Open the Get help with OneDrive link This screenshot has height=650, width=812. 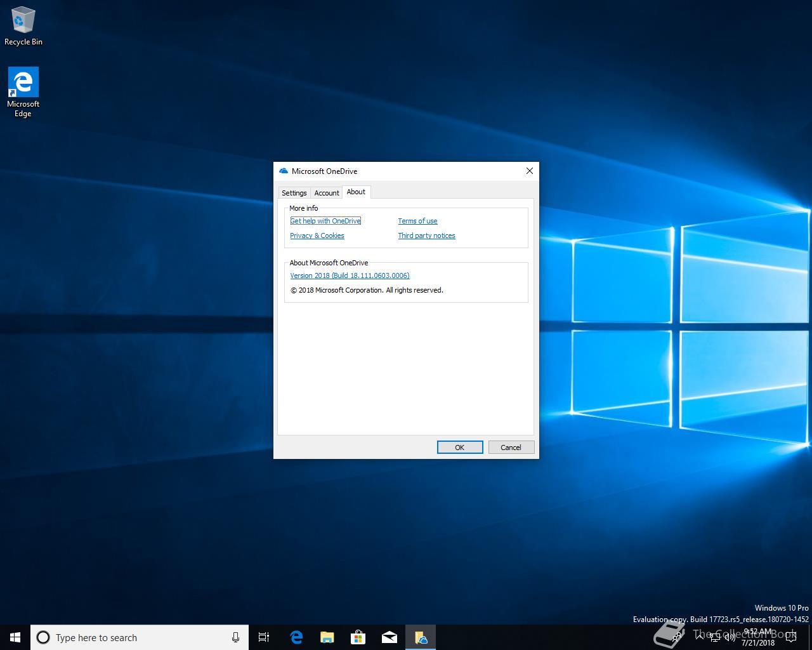[325, 221]
